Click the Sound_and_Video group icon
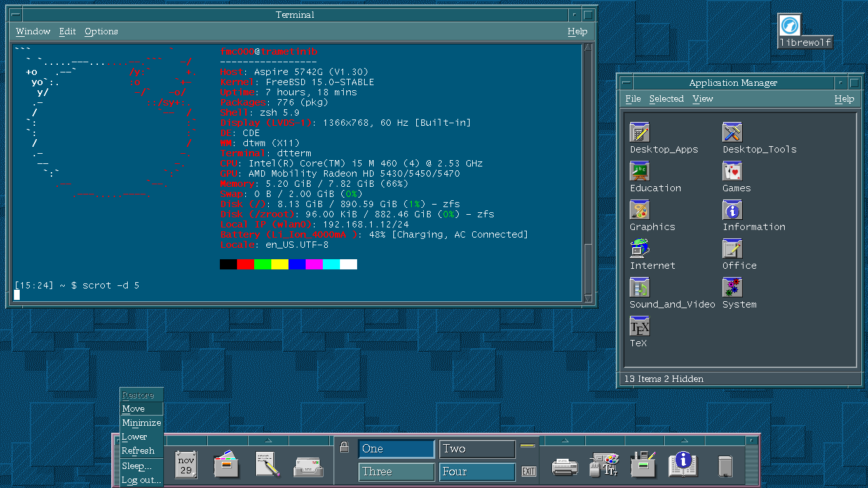 point(640,287)
